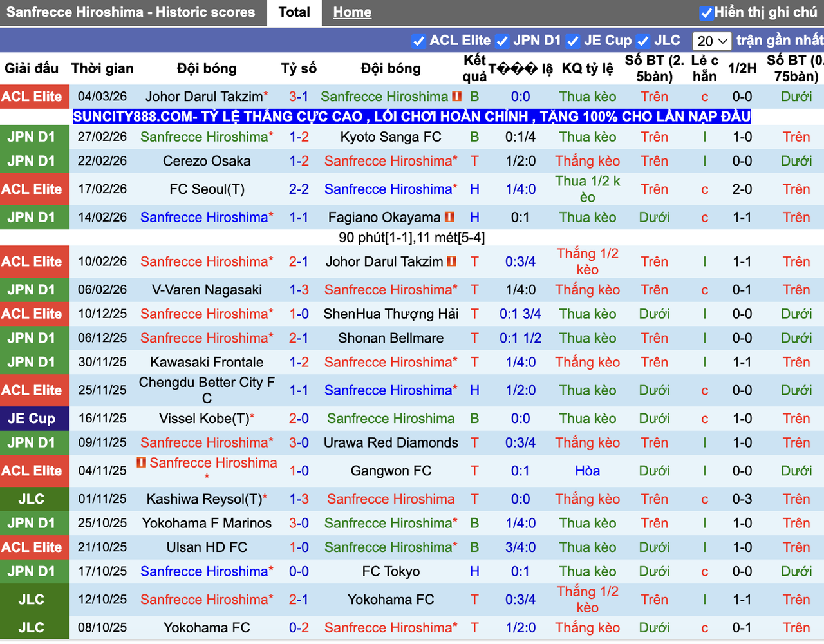Click the KQ tỷ lệ column header
The width and height of the screenshot is (824, 644).
coord(588,68)
